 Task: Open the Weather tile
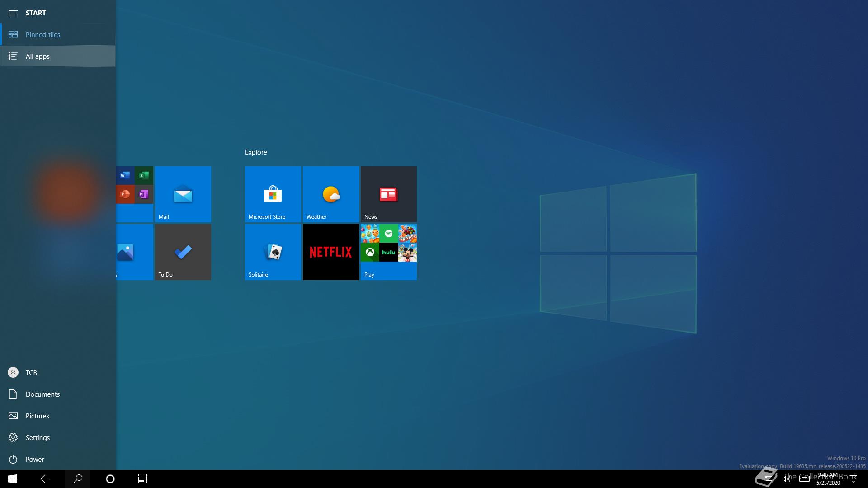tap(330, 194)
